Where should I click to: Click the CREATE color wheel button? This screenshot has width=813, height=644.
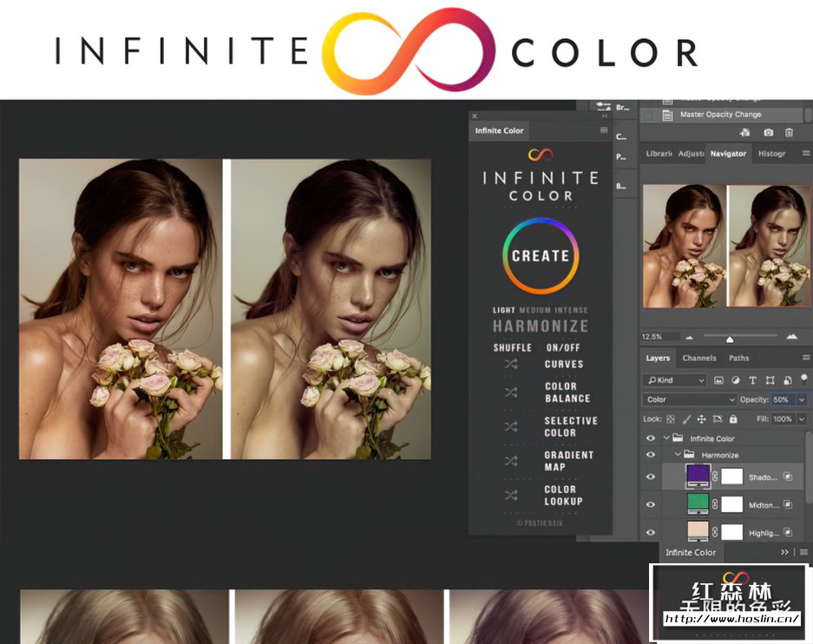(x=541, y=256)
